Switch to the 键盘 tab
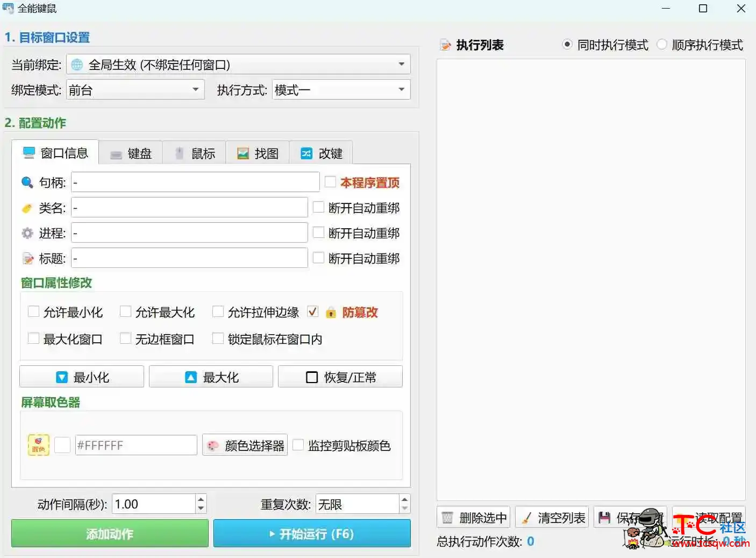Image resolution: width=756 pixels, height=558 pixels. [131, 154]
